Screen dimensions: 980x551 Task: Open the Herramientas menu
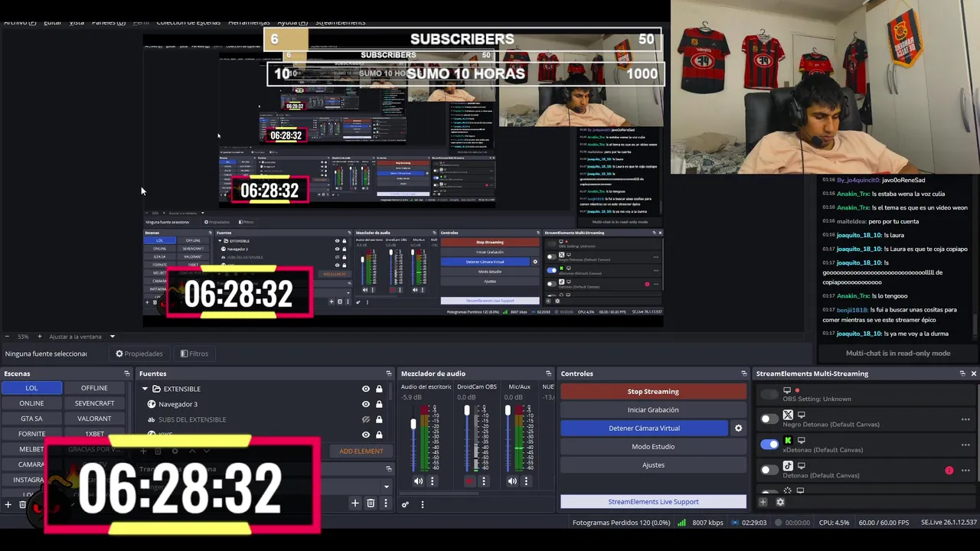click(249, 22)
